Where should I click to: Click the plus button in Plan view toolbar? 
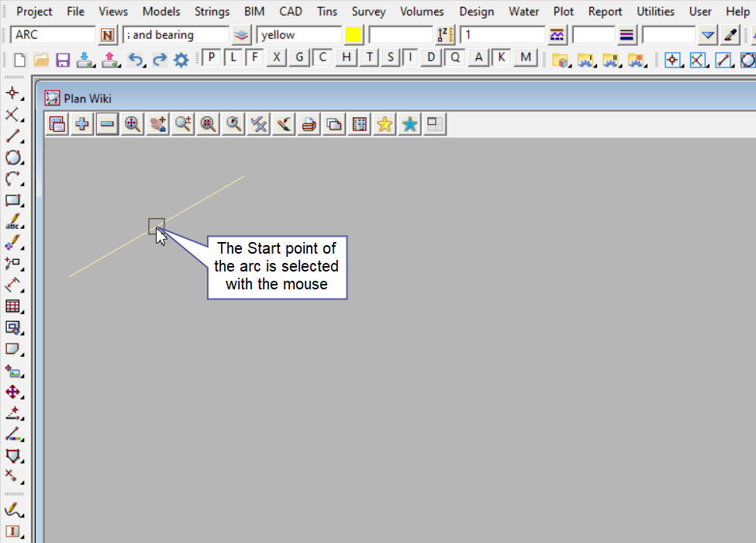pos(82,124)
